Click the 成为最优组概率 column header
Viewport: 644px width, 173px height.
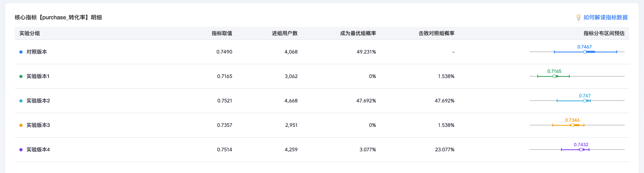pos(358,33)
